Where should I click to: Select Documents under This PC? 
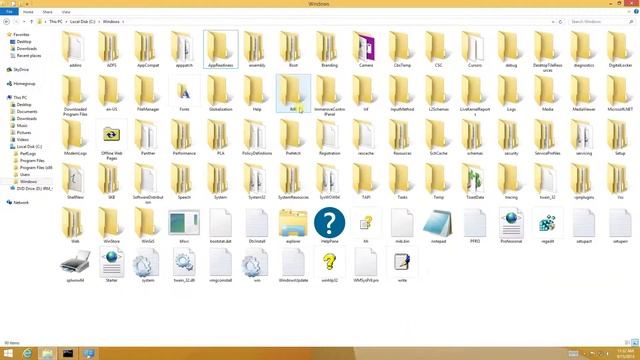point(27,111)
